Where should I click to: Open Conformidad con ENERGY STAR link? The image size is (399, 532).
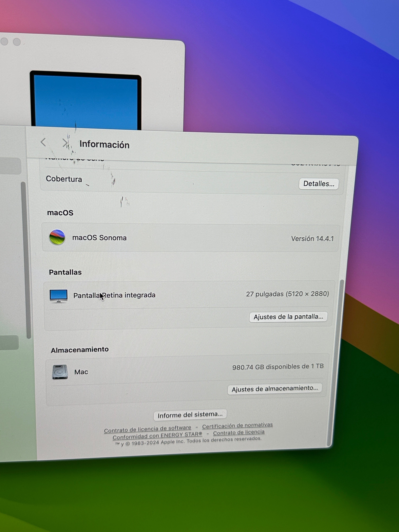click(157, 435)
